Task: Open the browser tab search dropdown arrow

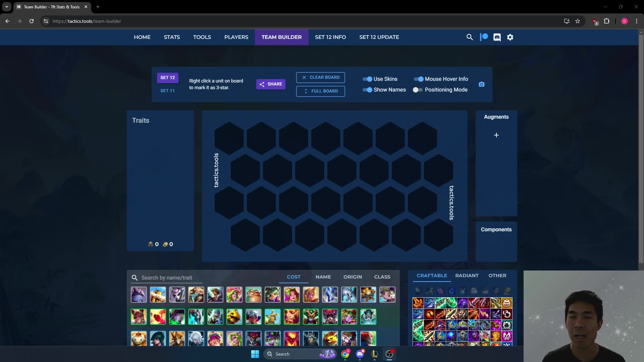Action: (7, 7)
